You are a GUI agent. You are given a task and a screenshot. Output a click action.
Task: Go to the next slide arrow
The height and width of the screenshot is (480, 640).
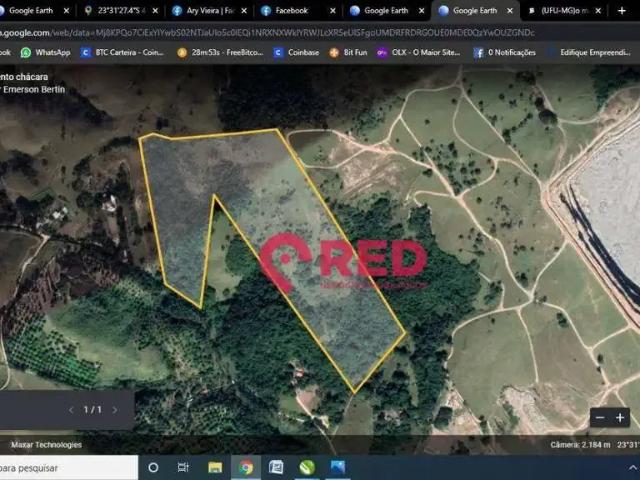click(115, 410)
